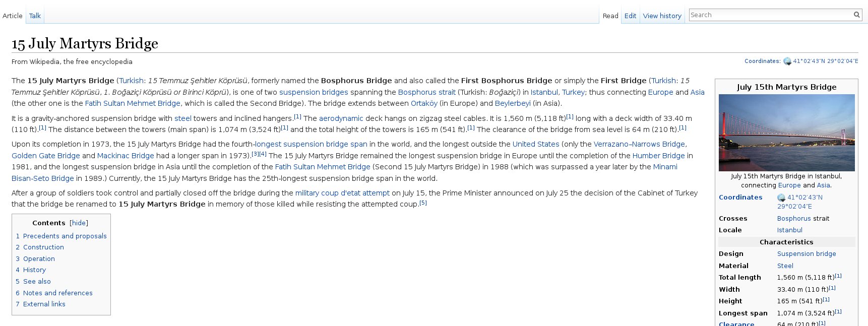Click the globe icon in infobox coordinates

pos(781,198)
